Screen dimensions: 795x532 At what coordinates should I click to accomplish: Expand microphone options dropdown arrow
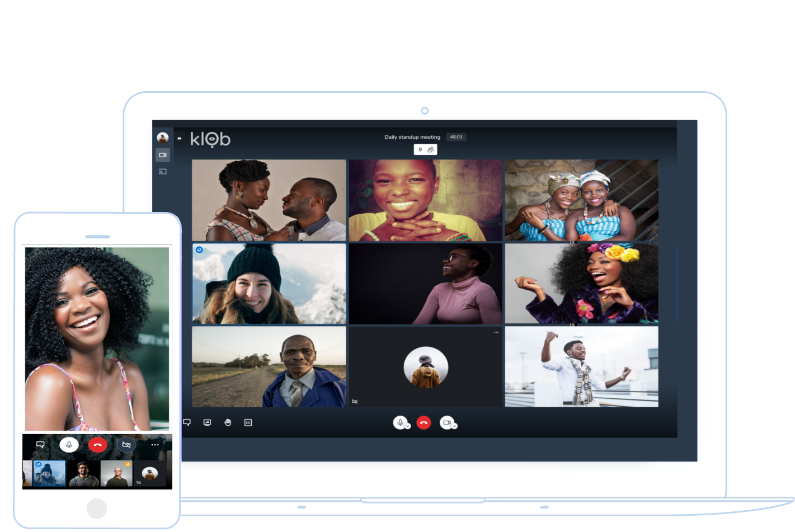coord(408,426)
